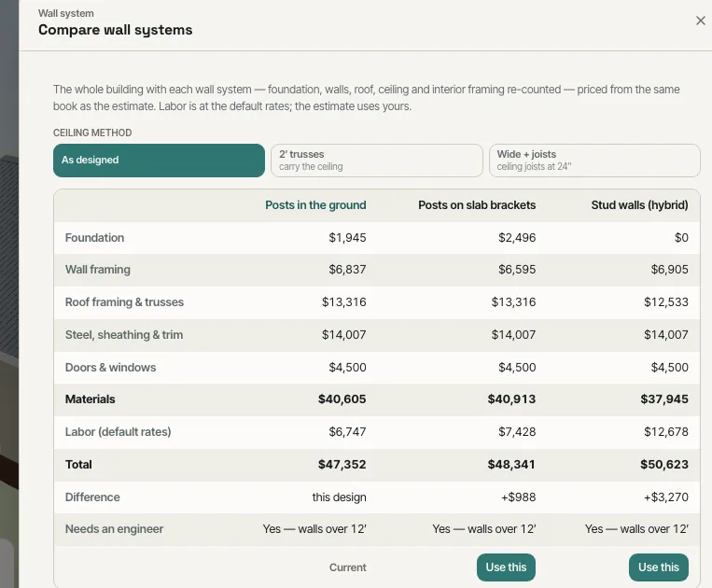This screenshot has width=712, height=588.
Task: Click the Roof framing & trusses label
Action: [x=124, y=302]
